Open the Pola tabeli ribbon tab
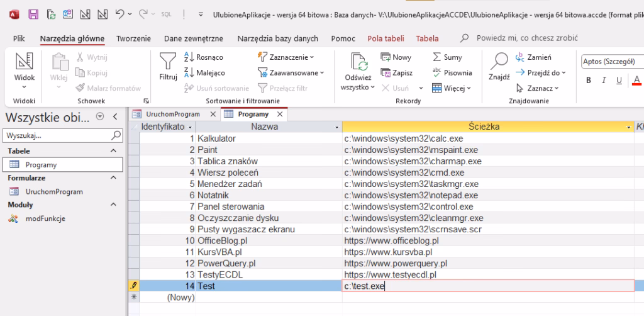 pos(386,38)
